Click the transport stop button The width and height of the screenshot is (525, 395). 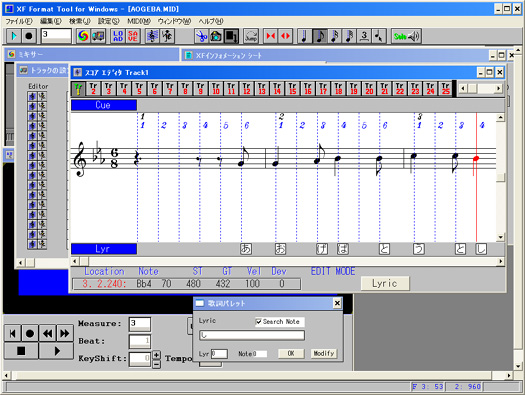pyautogui.click(x=21, y=351)
